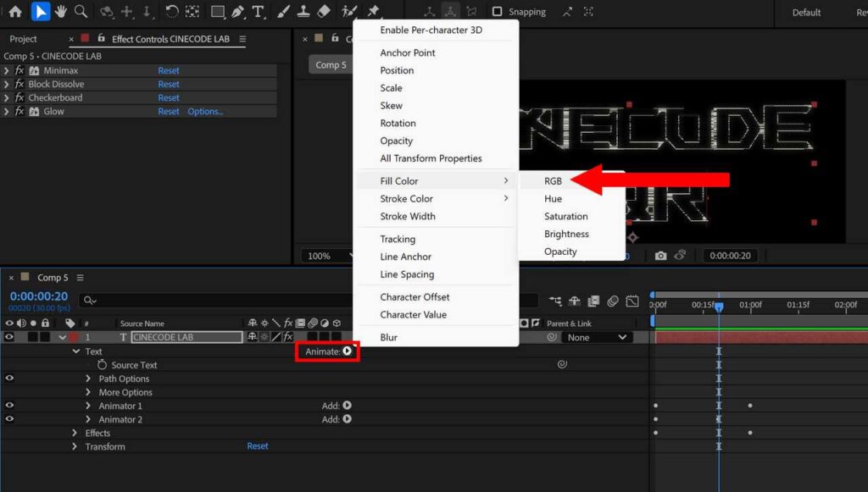Disable the Checkerboard fx toggle

point(19,97)
